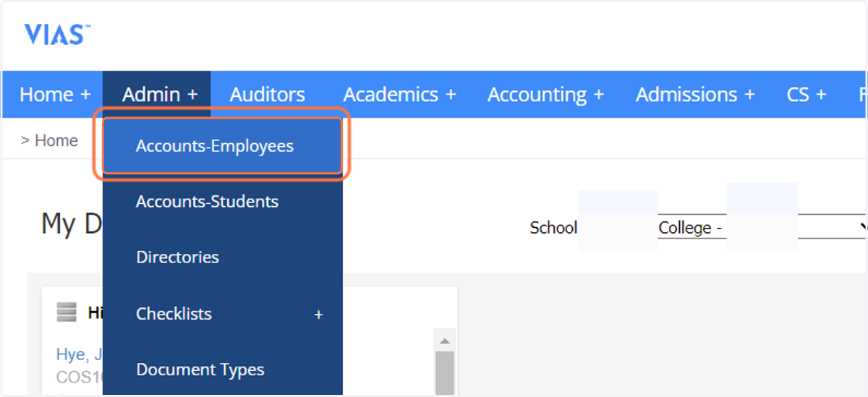Click the widget scrollbar up arrow

coord(445,341)
